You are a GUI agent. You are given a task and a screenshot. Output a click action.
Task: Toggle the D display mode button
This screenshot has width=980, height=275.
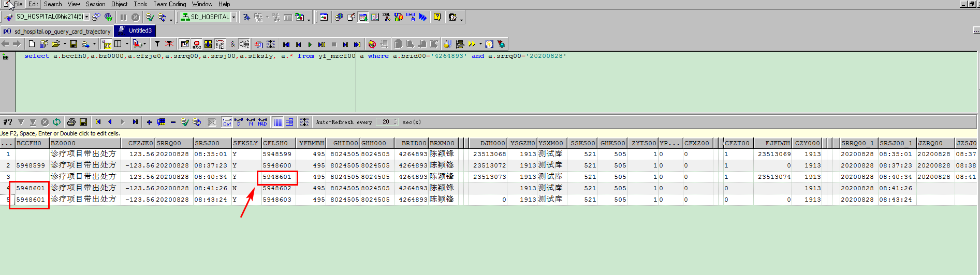pyautogui.click(x=239, y=122)
